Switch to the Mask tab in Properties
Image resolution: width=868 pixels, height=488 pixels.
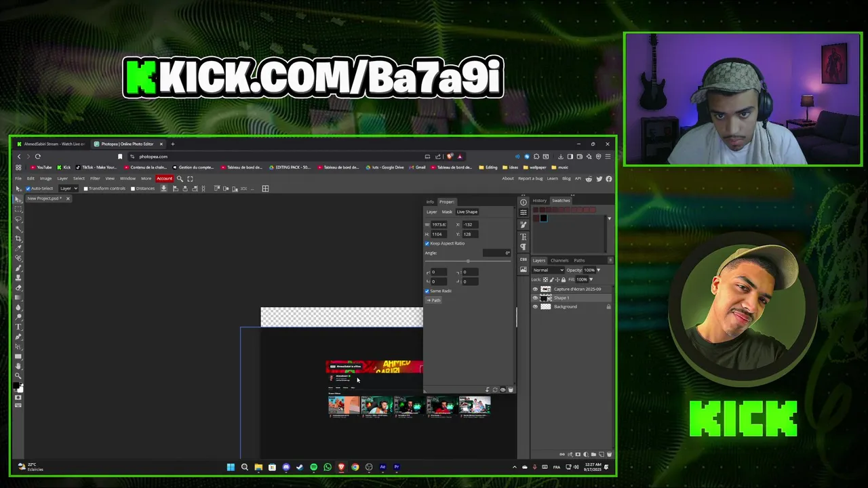447,211
